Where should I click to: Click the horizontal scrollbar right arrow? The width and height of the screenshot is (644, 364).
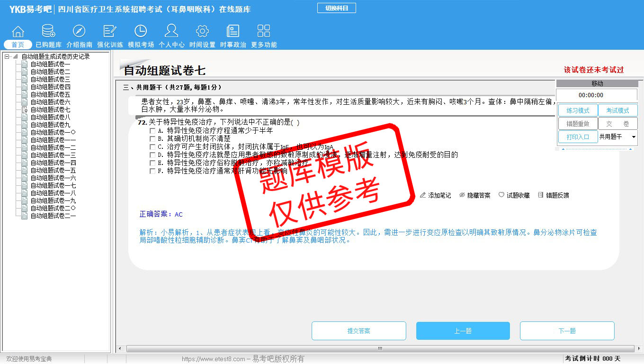point(639,348)
